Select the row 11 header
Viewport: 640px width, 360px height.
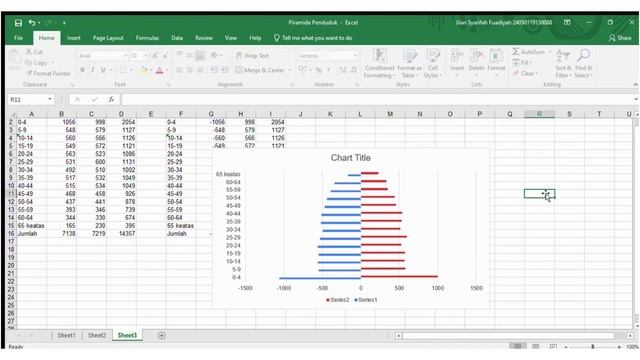(x=11, y=194)
